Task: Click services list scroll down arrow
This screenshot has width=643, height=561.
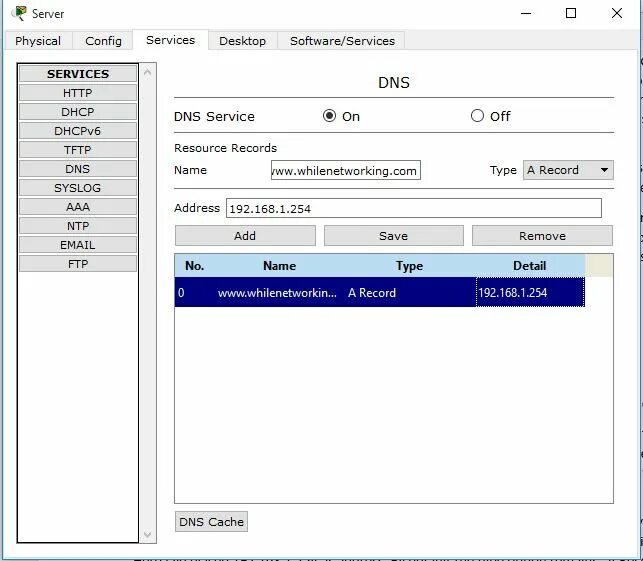Action: [148, 535]
